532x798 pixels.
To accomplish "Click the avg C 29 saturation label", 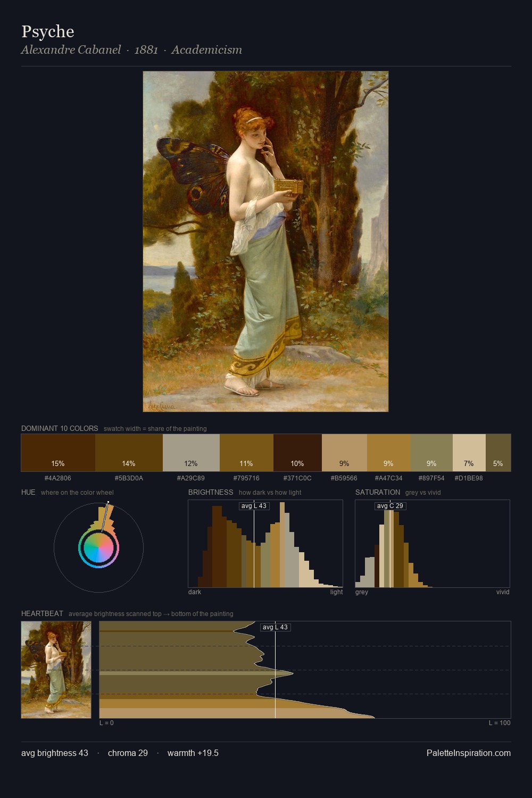I will (390, 506).
